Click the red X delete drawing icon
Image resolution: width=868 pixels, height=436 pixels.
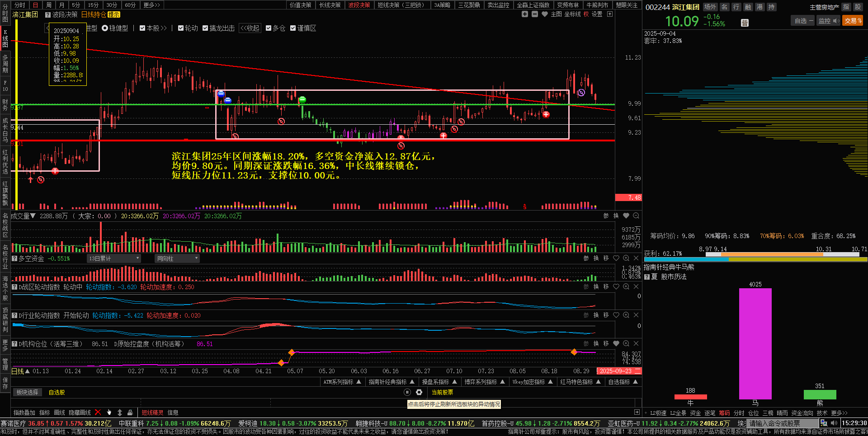click(98, 412)
